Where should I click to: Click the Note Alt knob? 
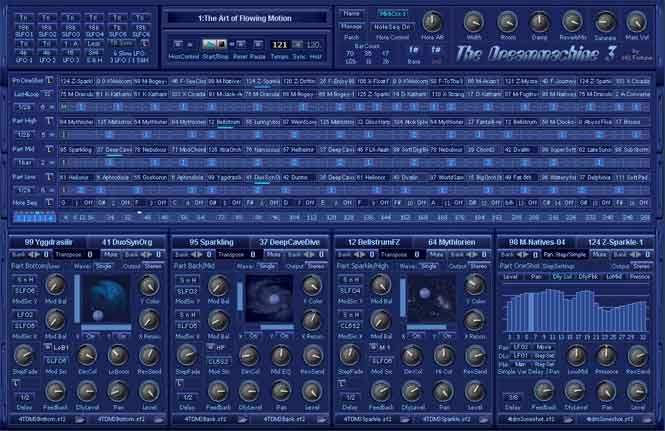[x=432, y=22]
